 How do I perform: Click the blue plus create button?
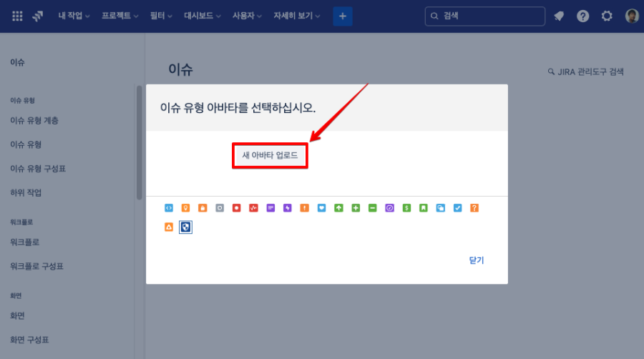343,16
